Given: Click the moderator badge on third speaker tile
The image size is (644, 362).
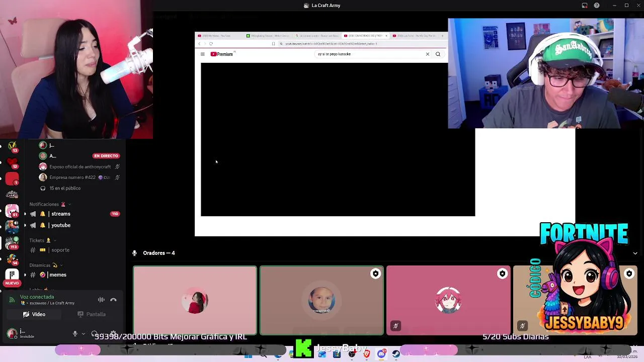Looking at the screenshot, I should click(x=502, y=274).
